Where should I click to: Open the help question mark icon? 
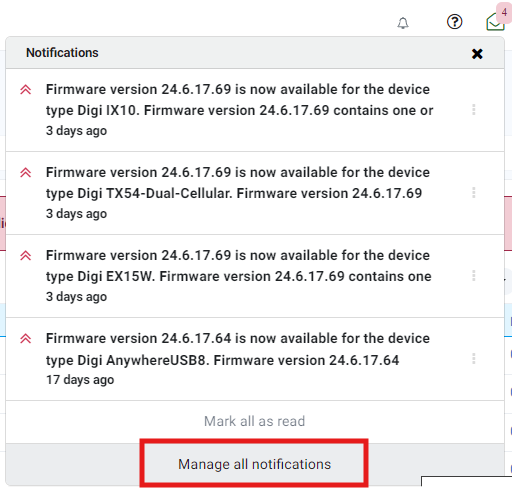click(454, 22)
